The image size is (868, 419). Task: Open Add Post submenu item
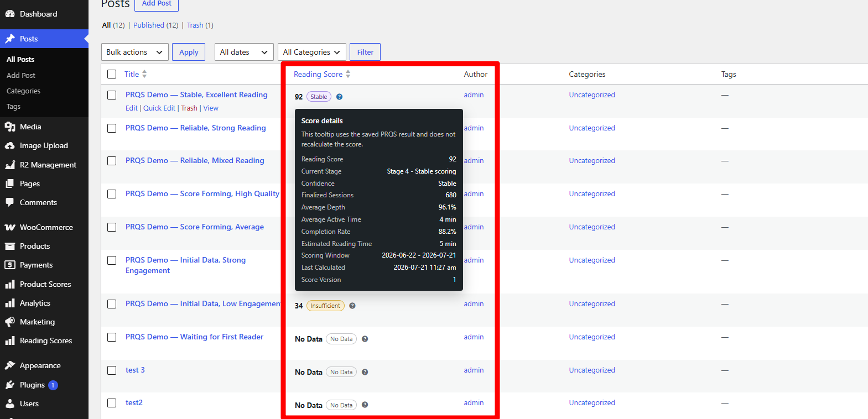click(21, 75)
